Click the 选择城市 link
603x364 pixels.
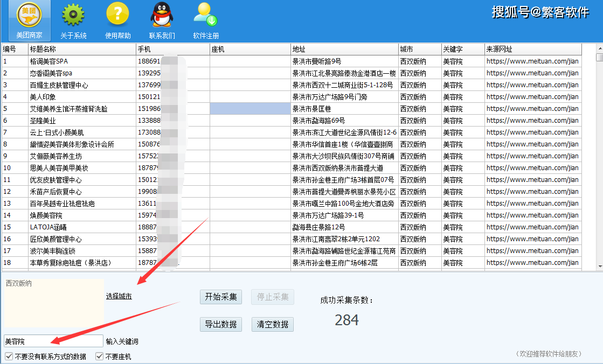119,296
